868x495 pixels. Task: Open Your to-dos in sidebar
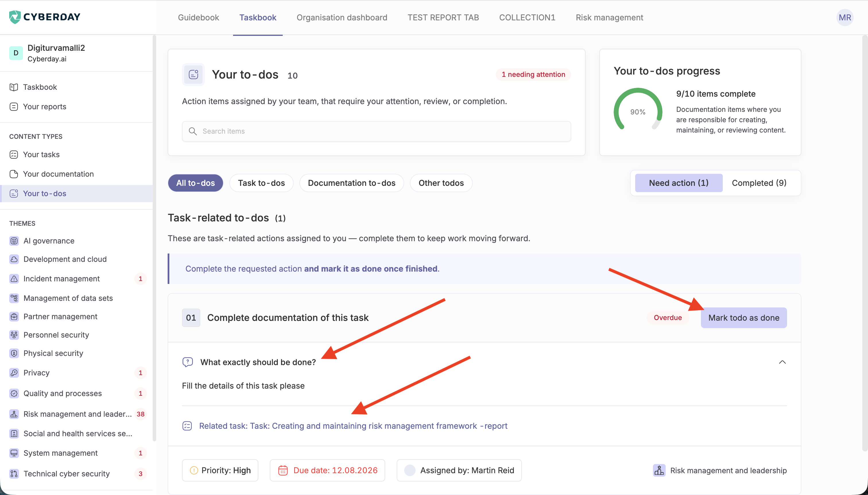pyautogui.click(x=77, y=194)
